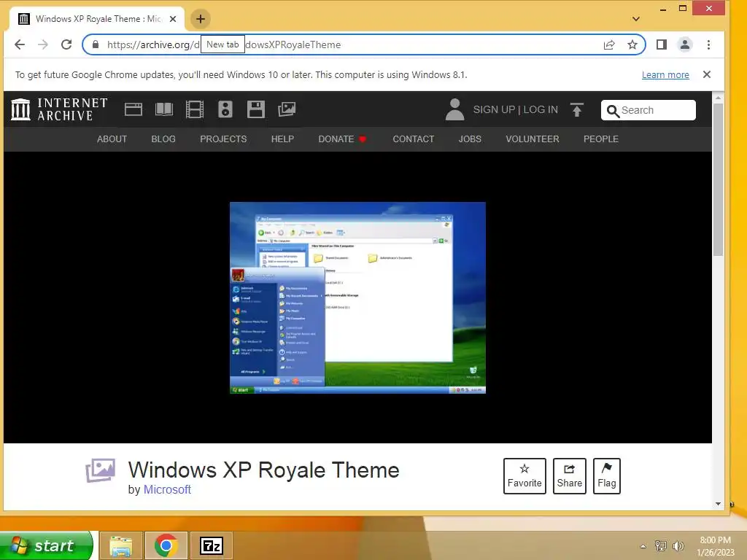Reload the current page
The height and width of the screenshot is (560, 747).
click(66, 44)
